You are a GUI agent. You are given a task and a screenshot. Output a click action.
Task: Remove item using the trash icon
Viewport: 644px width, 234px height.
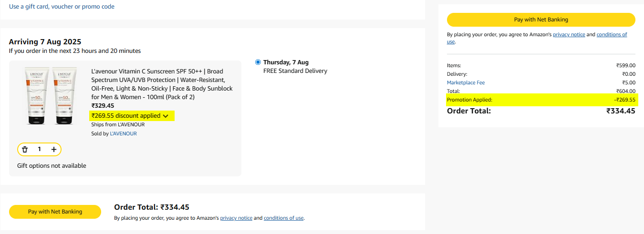(25, 150)
